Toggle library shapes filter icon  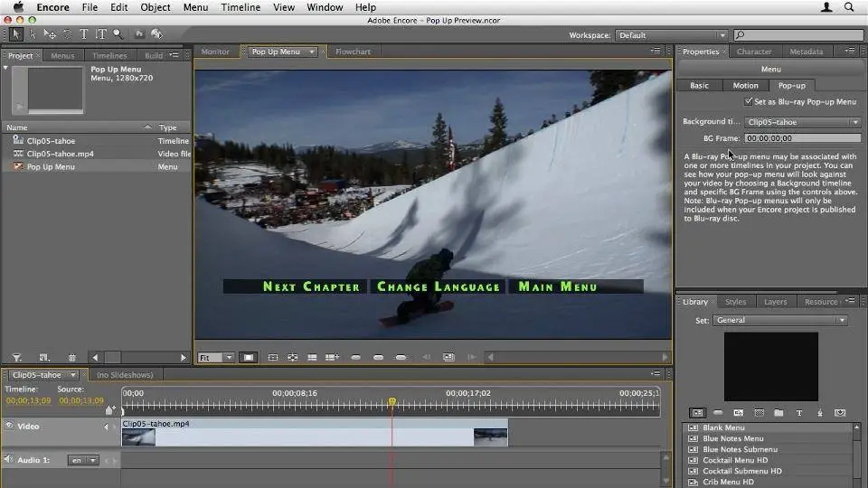820,413
